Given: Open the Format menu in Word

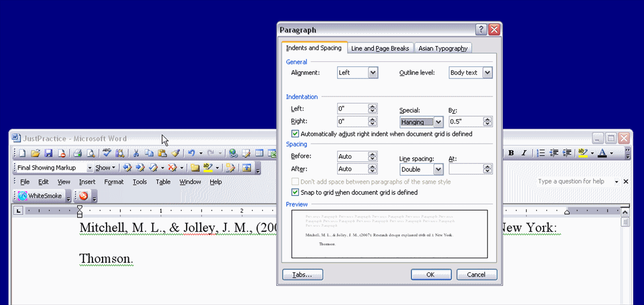Looking at the screenshot, I should point(114,182).
